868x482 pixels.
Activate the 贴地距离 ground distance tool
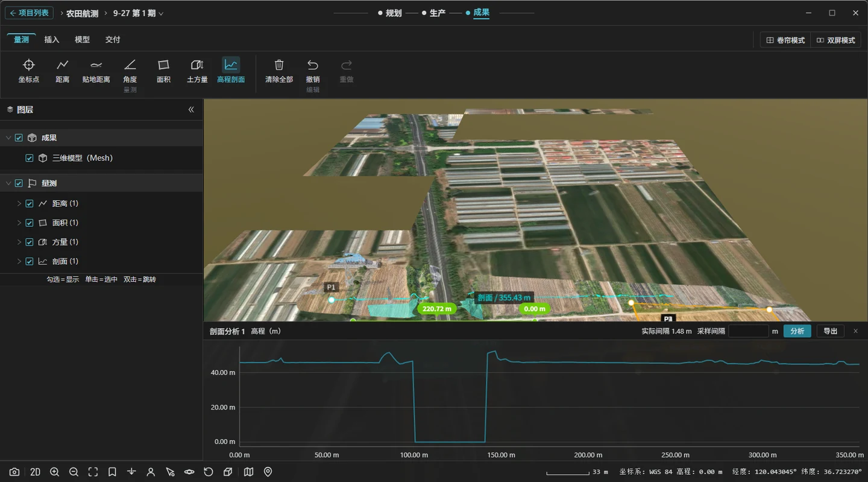pyautogui.click(x=96, y=71)
